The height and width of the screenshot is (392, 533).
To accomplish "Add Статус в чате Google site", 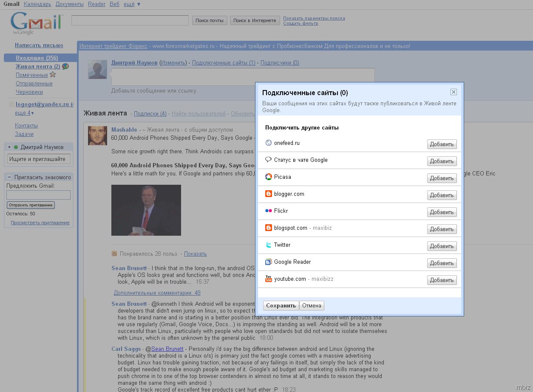I will coord(442,161).
